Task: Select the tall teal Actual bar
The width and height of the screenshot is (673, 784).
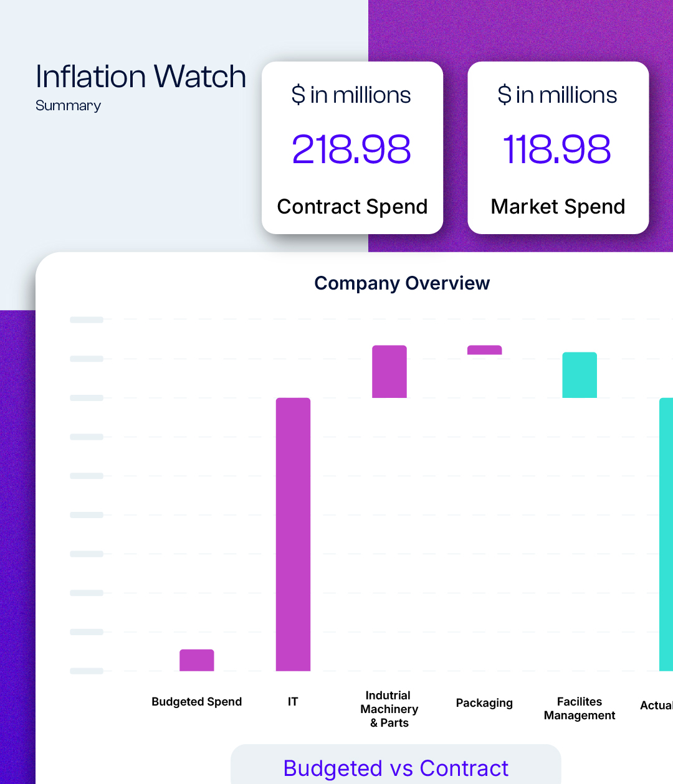Action: [666, 534]
